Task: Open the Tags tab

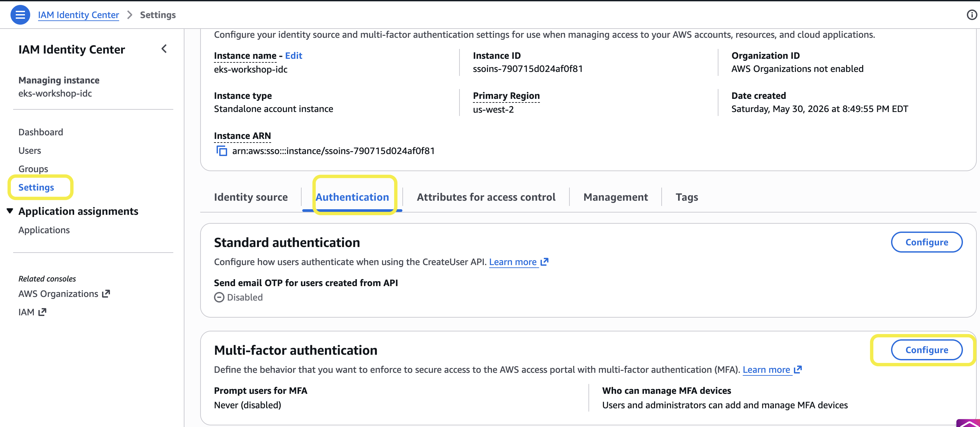Action: (687, 197)
